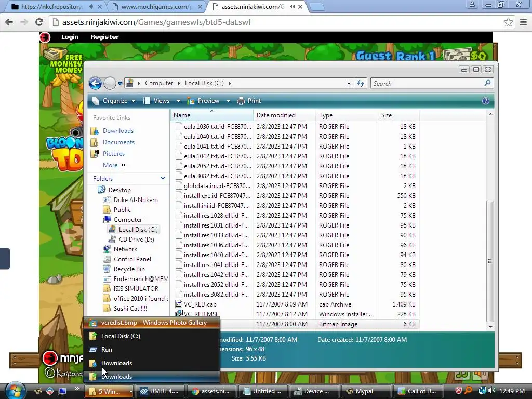Click the Print toolbar button

click(249, 101)
